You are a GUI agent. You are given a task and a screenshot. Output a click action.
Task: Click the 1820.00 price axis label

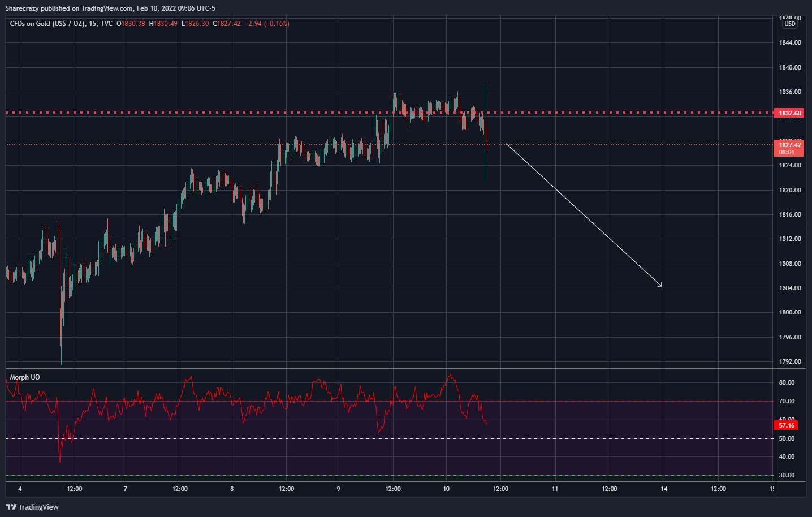[790, 190]
